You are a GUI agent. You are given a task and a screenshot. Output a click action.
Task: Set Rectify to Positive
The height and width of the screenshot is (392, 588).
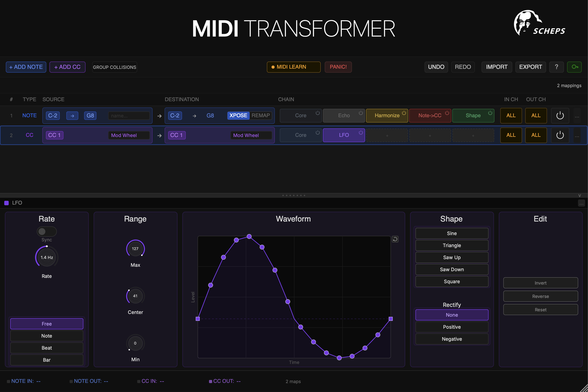click(x=452, y=327)
